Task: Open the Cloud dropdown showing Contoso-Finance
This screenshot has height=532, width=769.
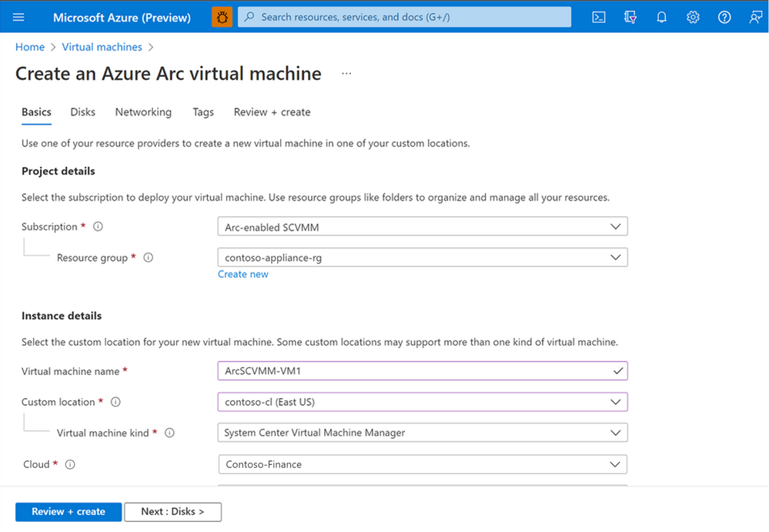Action: [423, 464]
